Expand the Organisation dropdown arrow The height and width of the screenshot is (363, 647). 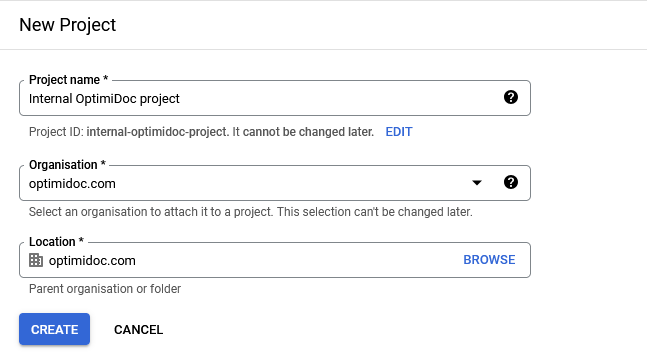coord(477,183)
